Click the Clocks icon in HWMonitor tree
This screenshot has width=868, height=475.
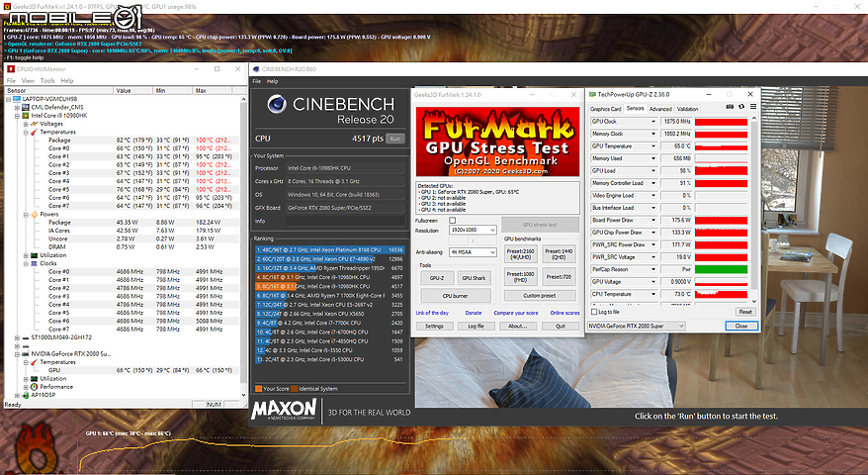tap(35, 264)
